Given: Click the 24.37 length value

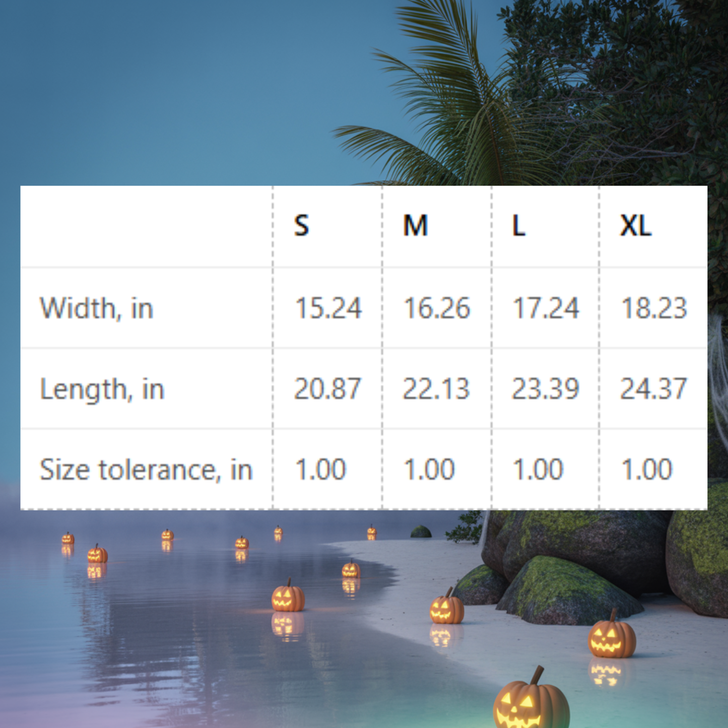Looking at the screenshot, I should (653, 389).
